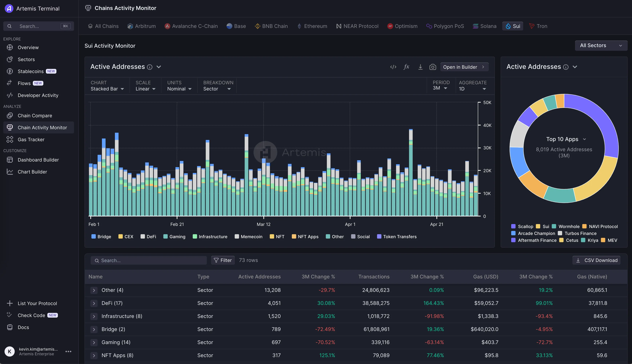
Task: Open the Chain Activity Monitor sidebar link
Action: (38, 127)
